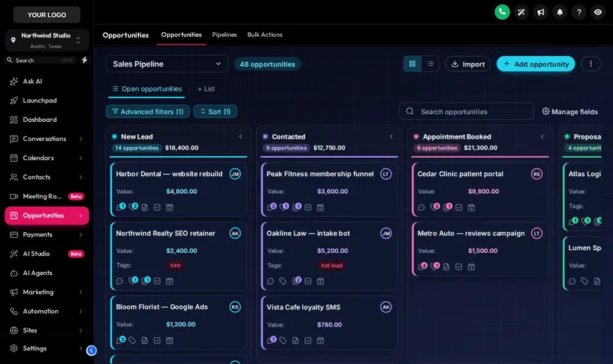Click the eye preview icon in top bar
Image resolution: width=613 pixels, height=364 pixels.
point(598,12)
